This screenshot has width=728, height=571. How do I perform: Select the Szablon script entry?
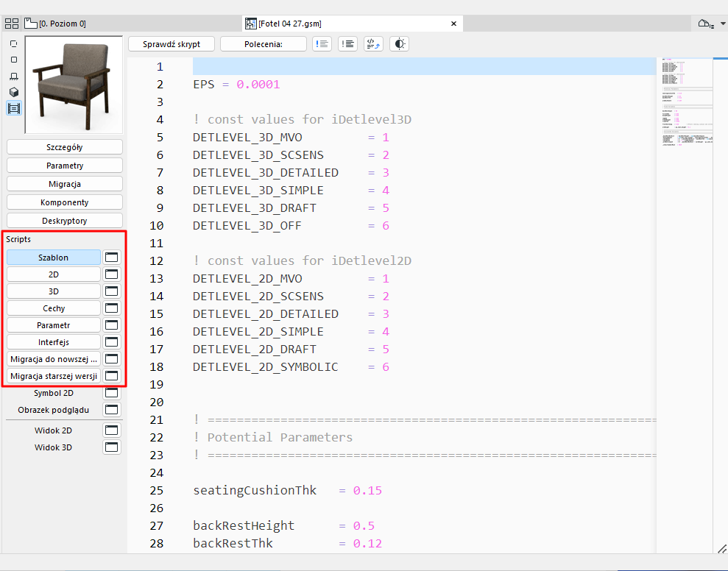pos(53,257)
